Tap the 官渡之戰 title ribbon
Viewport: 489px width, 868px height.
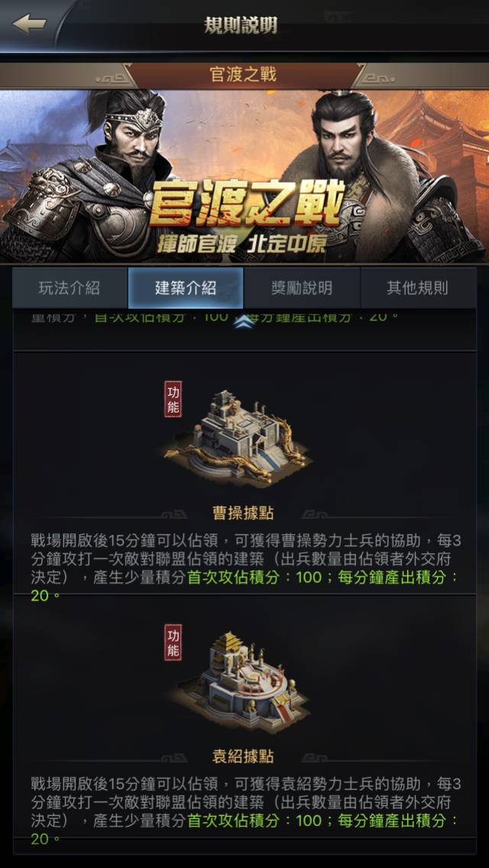point(244,76)
